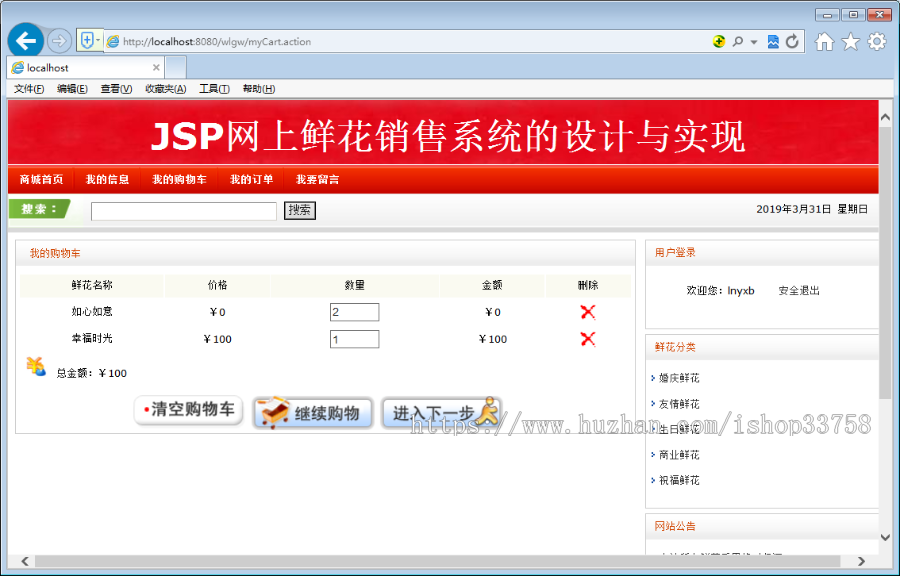Remove 如心如意 using its red X delete icon

tap(589, 311)
